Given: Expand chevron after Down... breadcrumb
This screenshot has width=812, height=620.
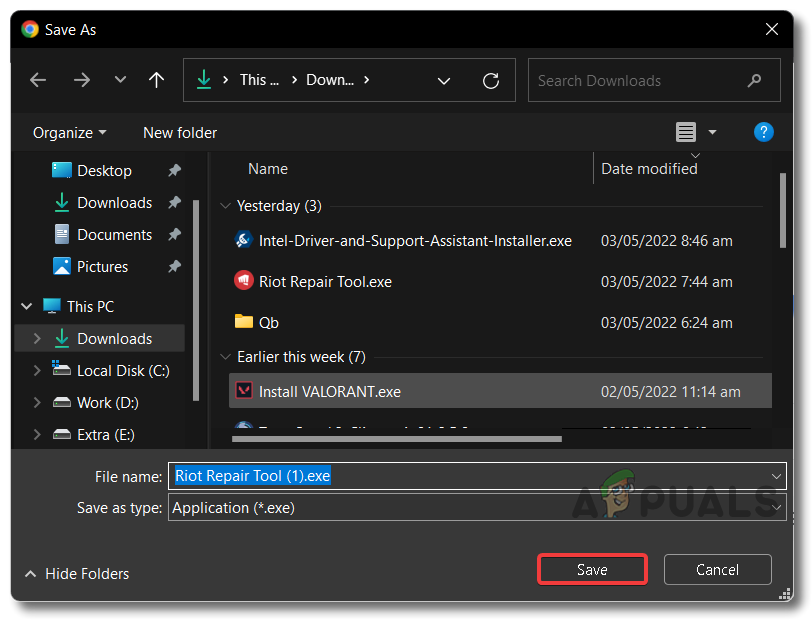Looking at the screenshot, I should coord(367,80).
